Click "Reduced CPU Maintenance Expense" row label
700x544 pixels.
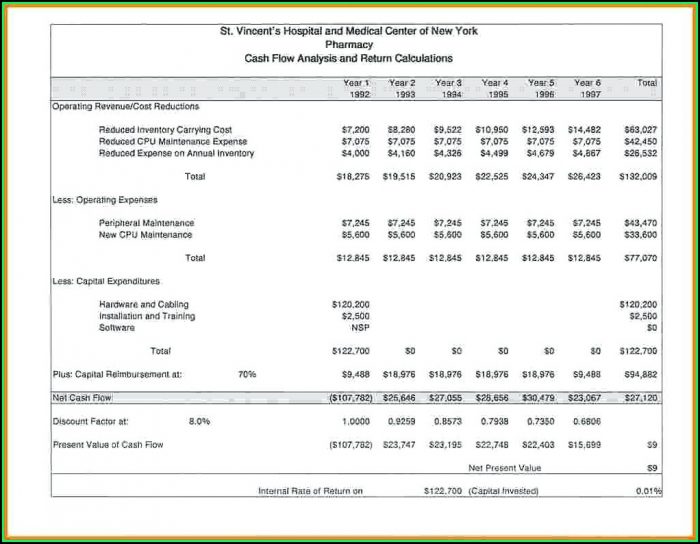173,141
